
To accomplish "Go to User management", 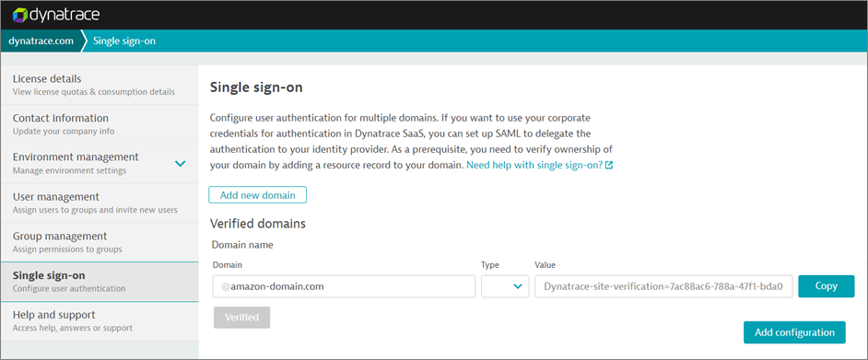I will point(100,203).
